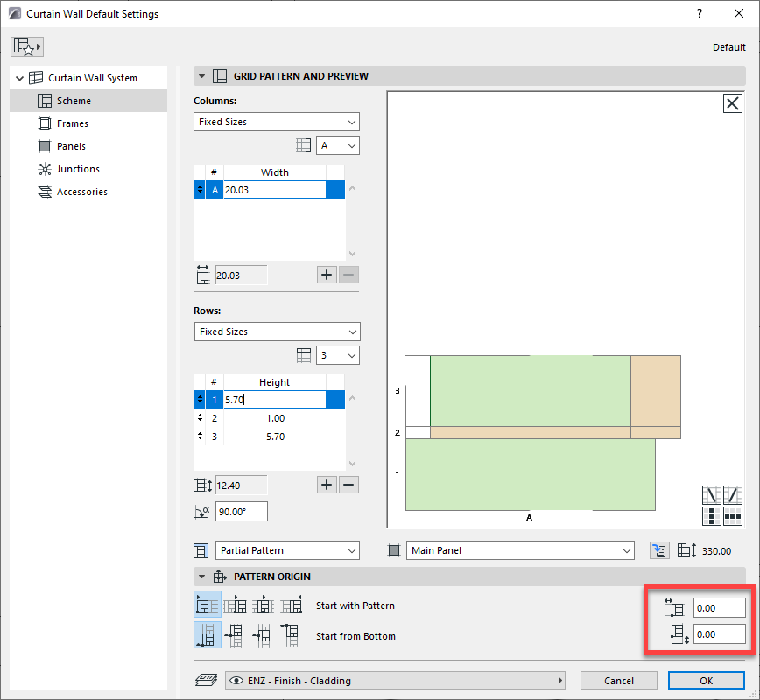The width and height of the screenshot is (760, 700).
Task: Open the Frames page
Action: click(x=72, y=123)
